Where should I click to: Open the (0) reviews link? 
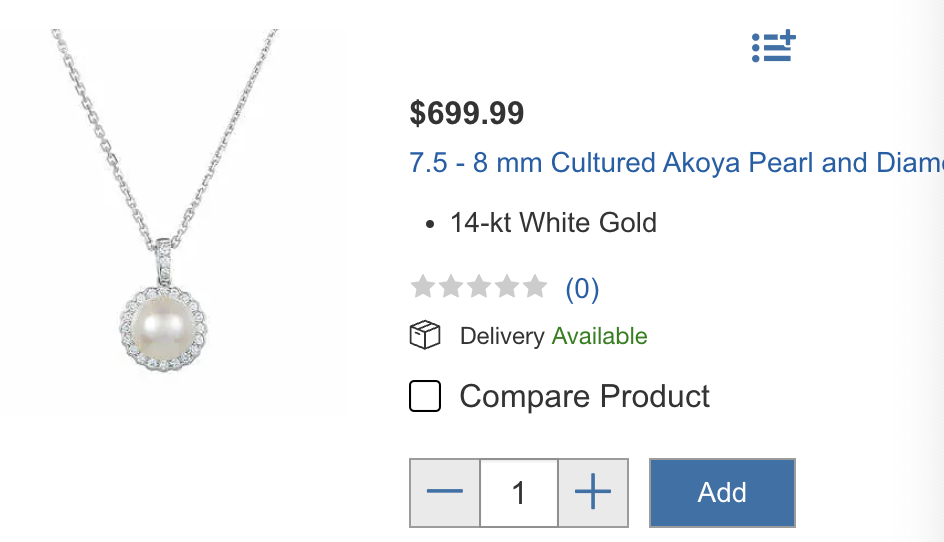click(x=582, y=289)
